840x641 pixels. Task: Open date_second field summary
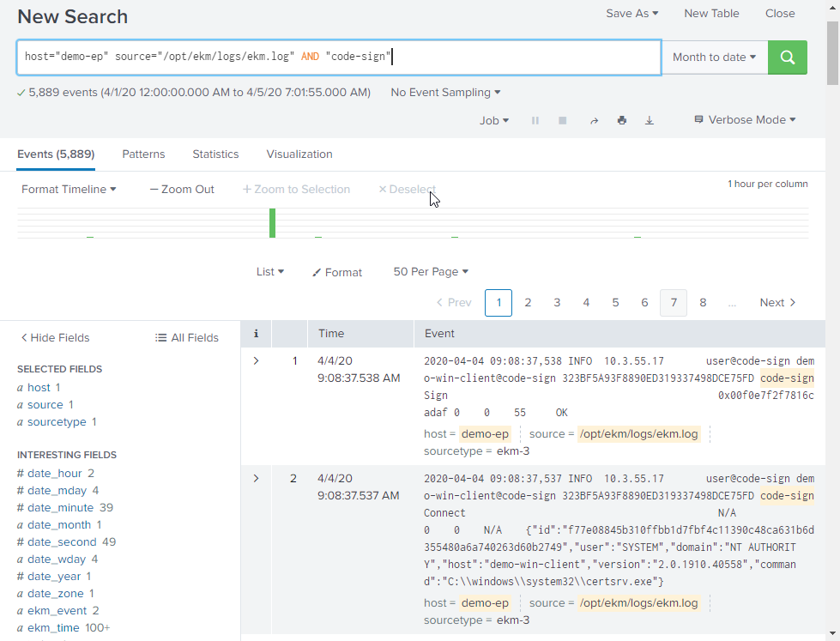pyautogui.click(x=62, y=541)
